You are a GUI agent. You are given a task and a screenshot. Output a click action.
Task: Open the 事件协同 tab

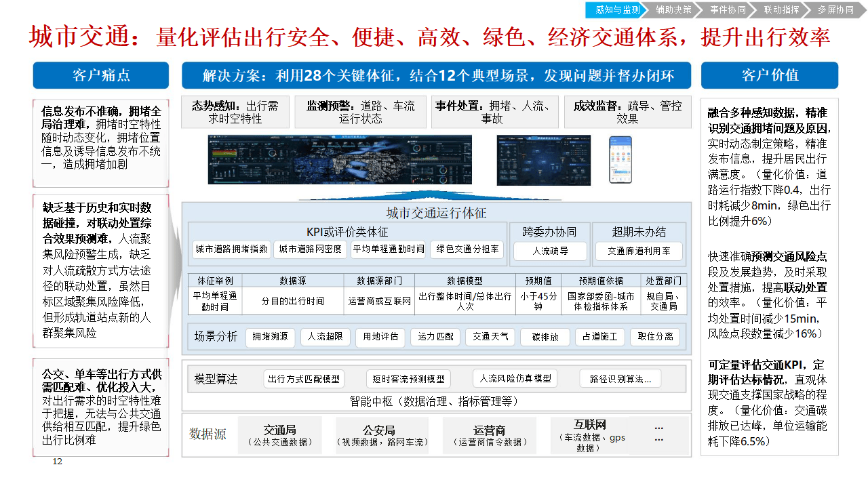point(727,9)
